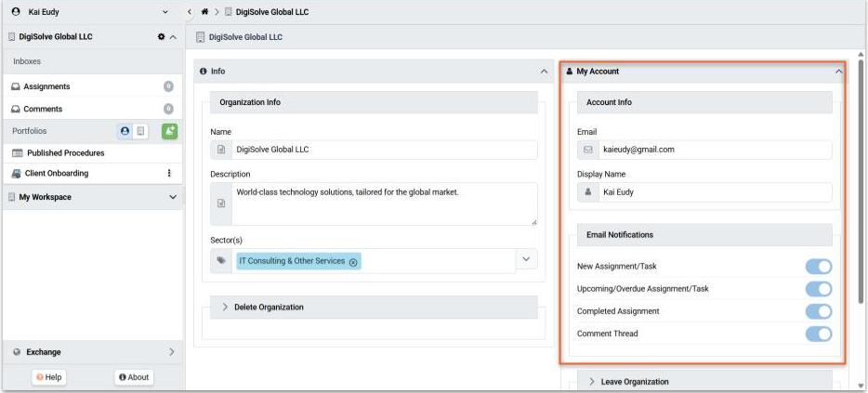The width and height of the screenshot is (868, 393).
Task: Click the Help button
Action: (x=48, y=377)
